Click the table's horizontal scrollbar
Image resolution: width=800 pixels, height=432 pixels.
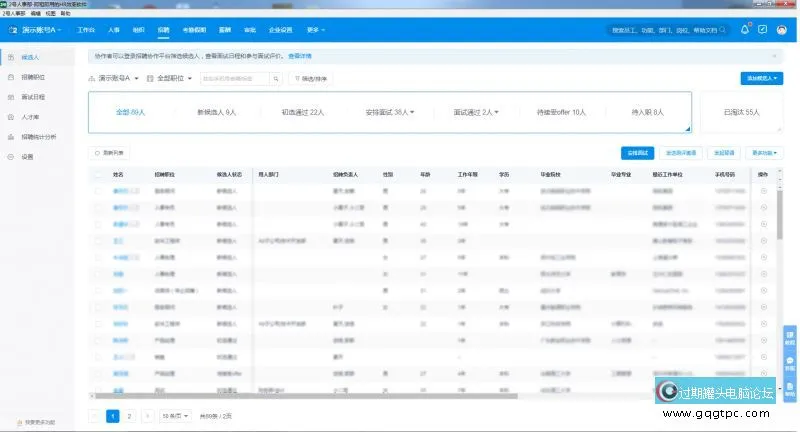[x=306, y=396]
